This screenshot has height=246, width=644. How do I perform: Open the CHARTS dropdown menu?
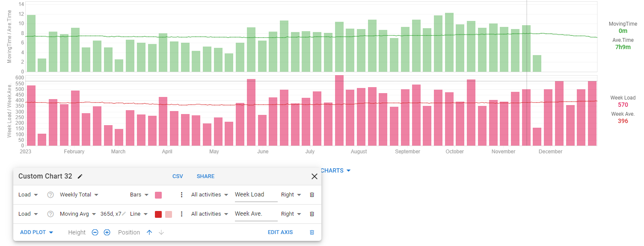pos(336,170)
